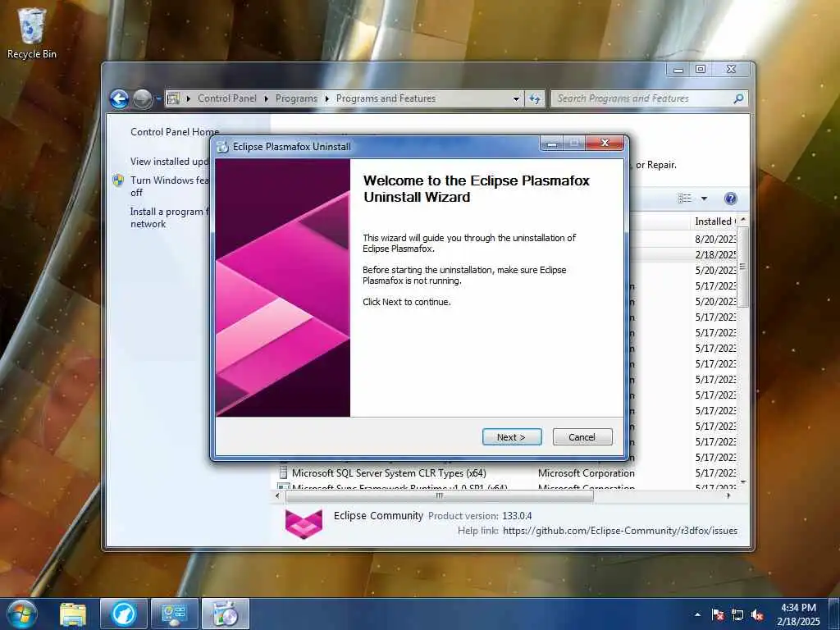Select Programs and Features breadcrumb segment
The height and width of the screenshot is (630, 840).
coord(386,98)
